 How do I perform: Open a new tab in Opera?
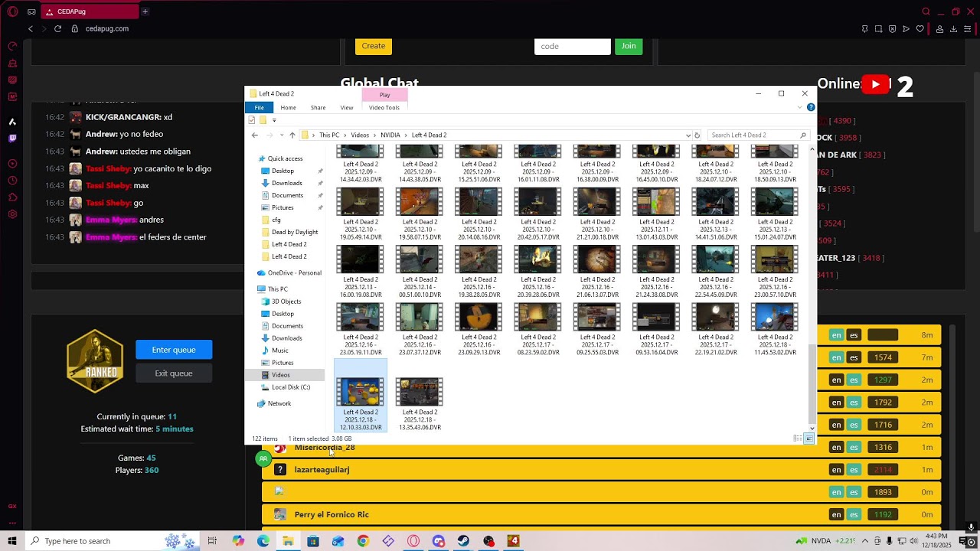145,11
